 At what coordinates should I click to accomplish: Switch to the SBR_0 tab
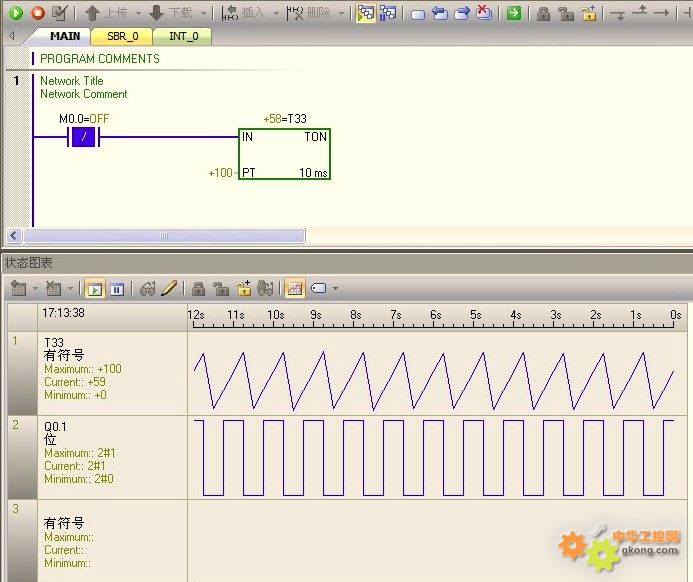122,36
